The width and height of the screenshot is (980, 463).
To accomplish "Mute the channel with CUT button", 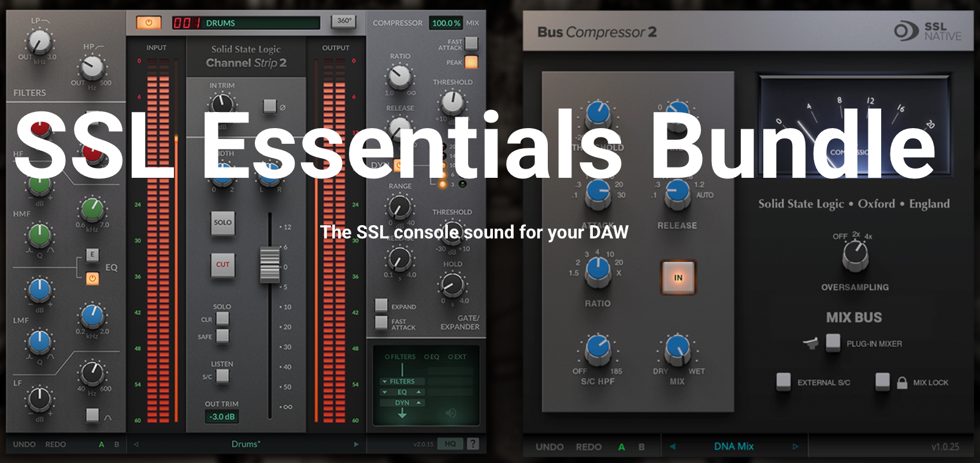I will [x=222, y=264].
